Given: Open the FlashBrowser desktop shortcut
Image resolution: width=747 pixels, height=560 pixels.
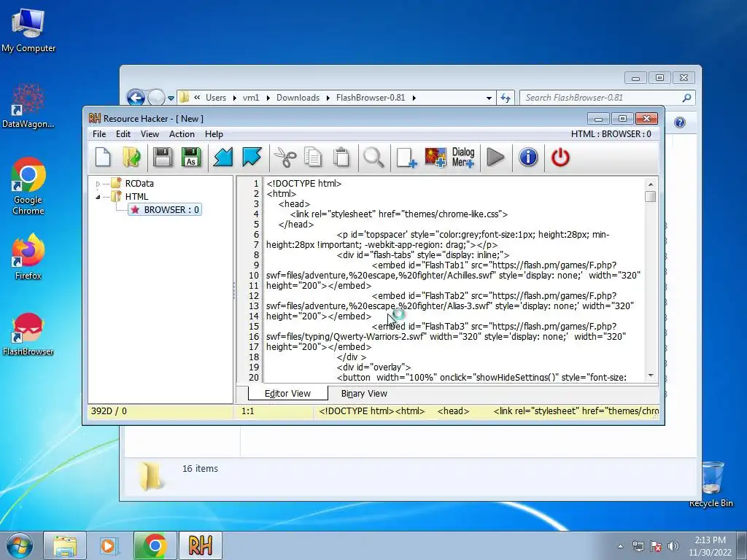Looking at the screenshot, I should (x=28, y=334).
